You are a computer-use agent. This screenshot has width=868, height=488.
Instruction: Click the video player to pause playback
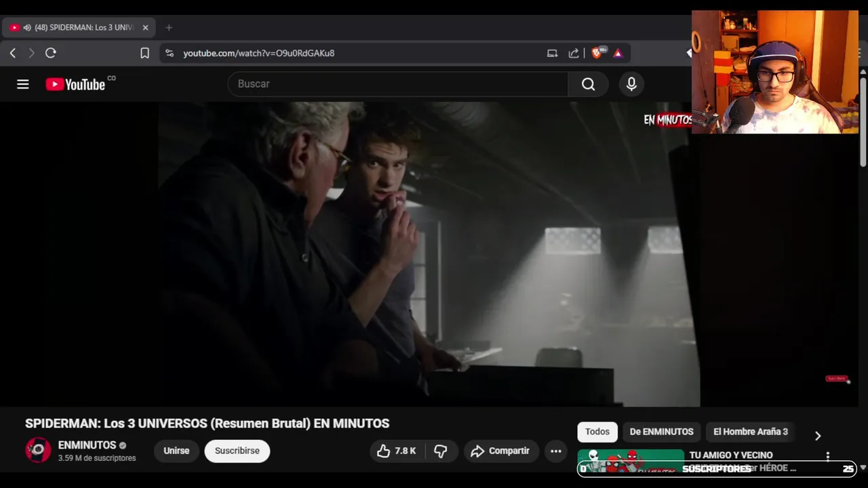point(429,254)
